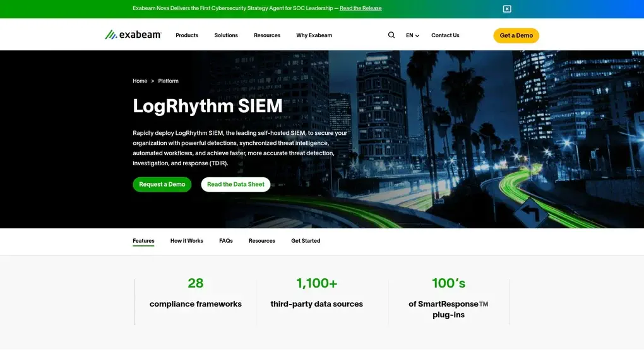The width and height of the screenshot is (644, 362).
Task: Click the 1,100+ statistic number
Action: 317,283
